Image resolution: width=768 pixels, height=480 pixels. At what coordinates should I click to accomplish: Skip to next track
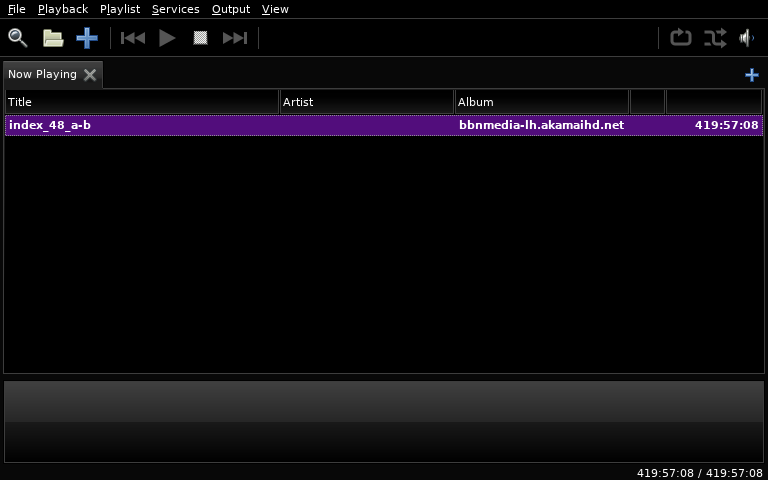tap(235, 38)
